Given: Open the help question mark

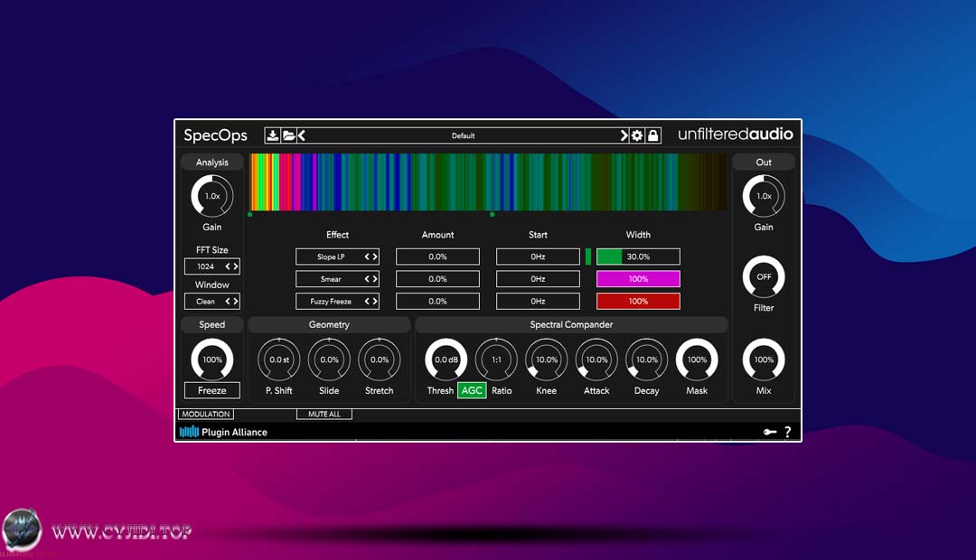Looking at the screenshot, I should coord(788,432).
